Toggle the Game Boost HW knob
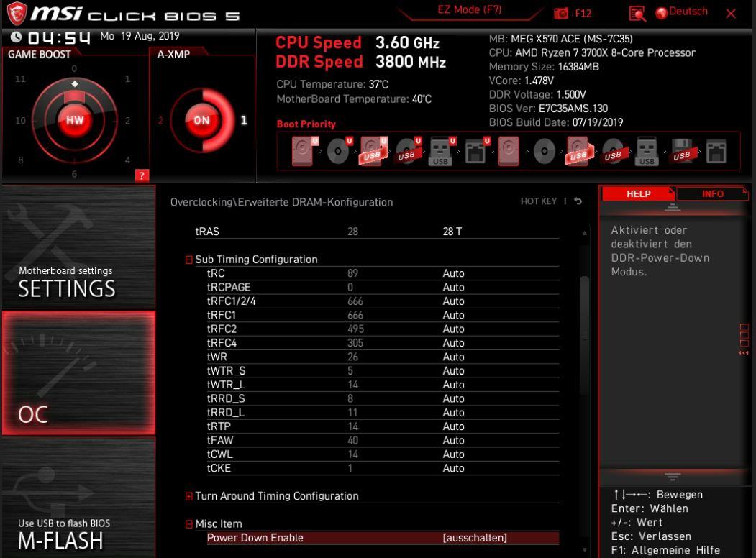The width and height of the screenshot is (756, 558). pos(75,120)
